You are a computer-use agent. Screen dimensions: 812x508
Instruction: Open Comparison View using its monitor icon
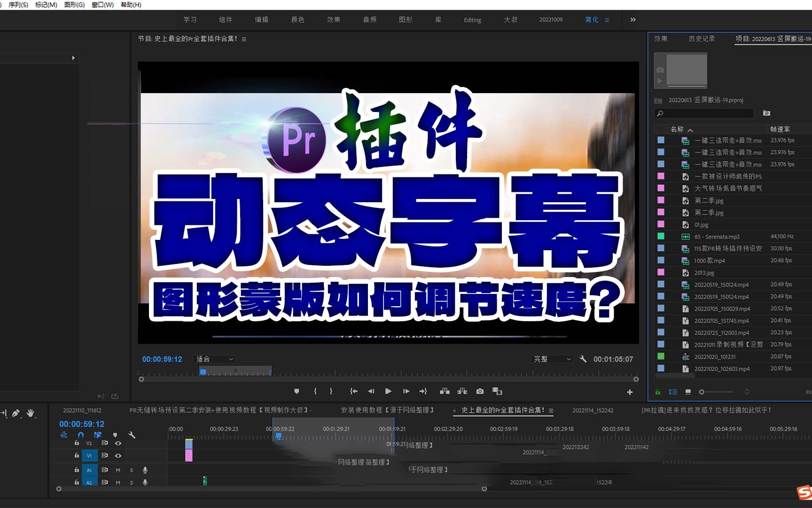[x=497, y=391]
